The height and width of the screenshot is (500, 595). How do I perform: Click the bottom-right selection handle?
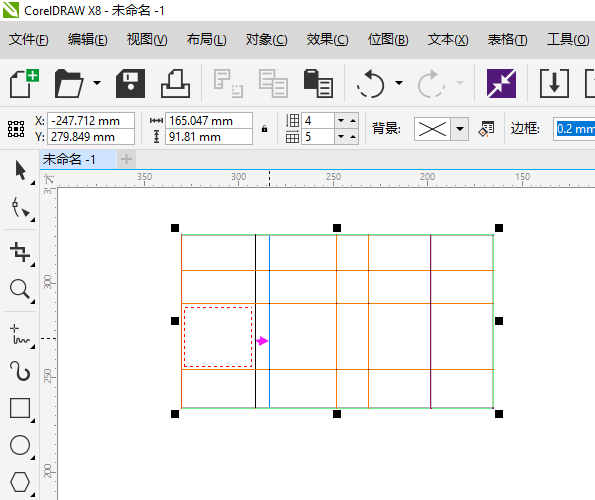click(x=499, y=414)
